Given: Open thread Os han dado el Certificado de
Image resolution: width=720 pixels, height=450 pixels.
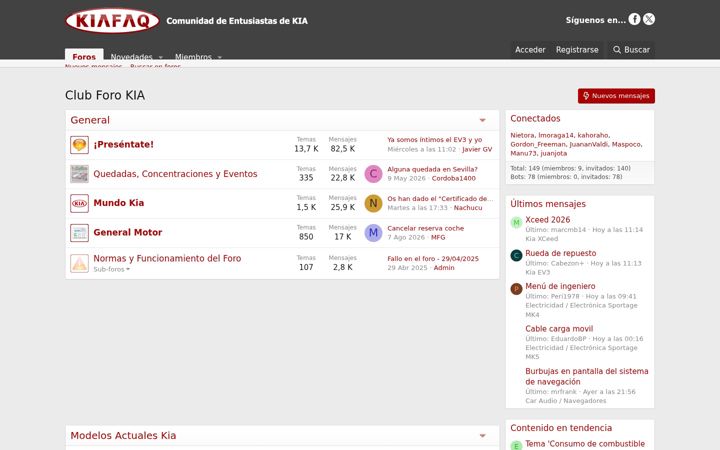Looking at the screenshot, I should point(440,198).
